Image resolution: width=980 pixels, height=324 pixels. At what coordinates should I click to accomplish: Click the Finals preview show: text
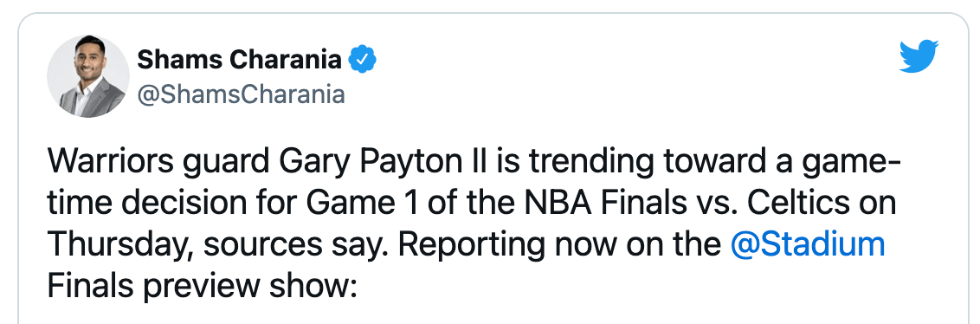(x=202, y=286)
